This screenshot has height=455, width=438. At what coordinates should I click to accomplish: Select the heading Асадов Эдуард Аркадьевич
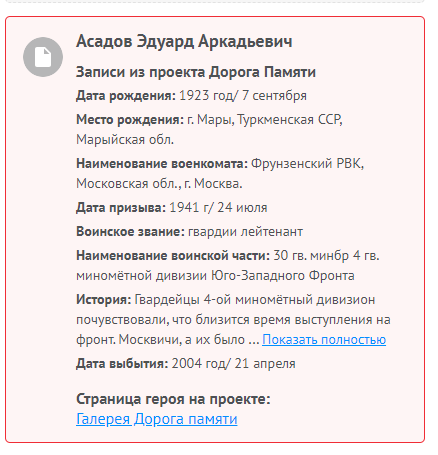pos(184,41)
